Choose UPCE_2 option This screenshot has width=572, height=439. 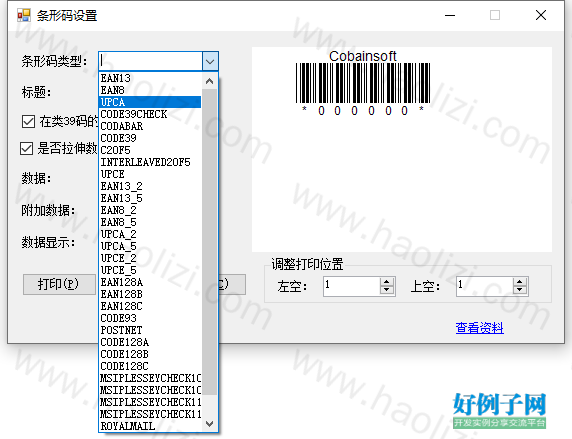150,258
